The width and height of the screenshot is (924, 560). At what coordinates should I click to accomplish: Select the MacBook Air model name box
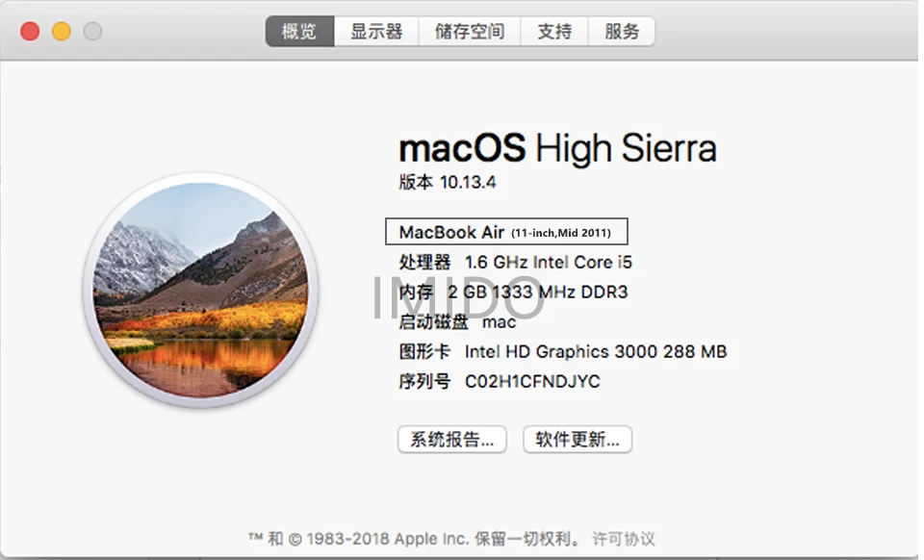[x=506, y=232]
